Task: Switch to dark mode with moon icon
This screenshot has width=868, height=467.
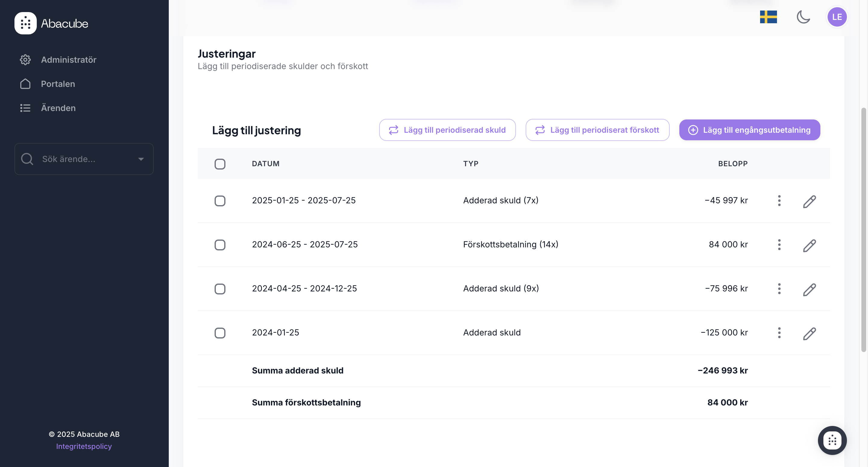Action: click(x=803, y=17)
